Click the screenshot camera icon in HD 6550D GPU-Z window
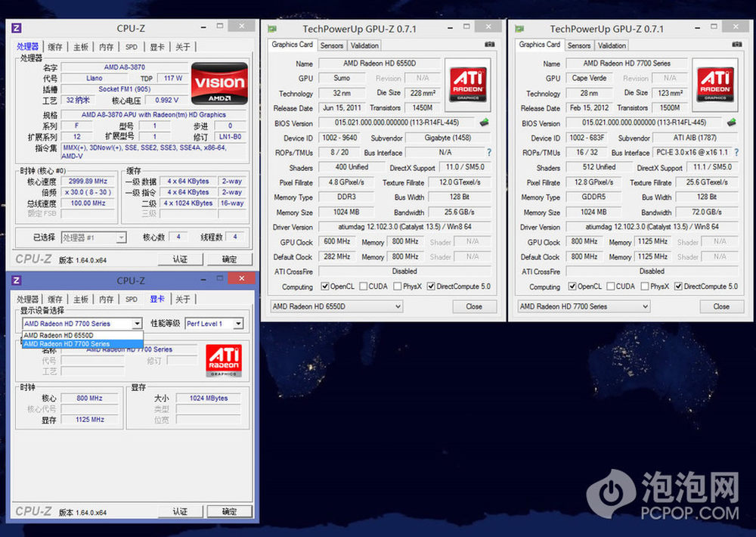Image resolution: width=756 pixels, height=537 pixels. point(489,45)
